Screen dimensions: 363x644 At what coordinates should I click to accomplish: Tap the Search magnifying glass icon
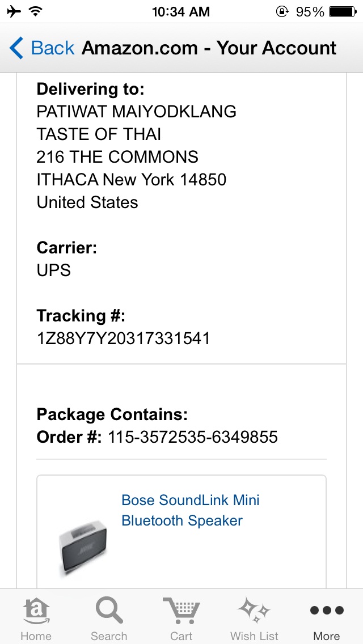pyautogui.click(x=109, y=611)
